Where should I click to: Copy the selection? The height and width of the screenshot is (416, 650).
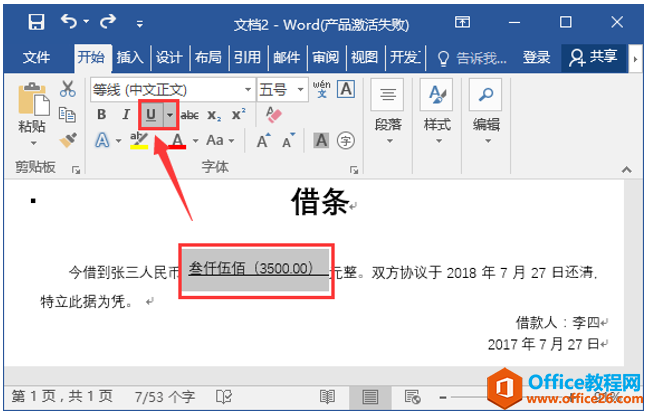[67, 115]
